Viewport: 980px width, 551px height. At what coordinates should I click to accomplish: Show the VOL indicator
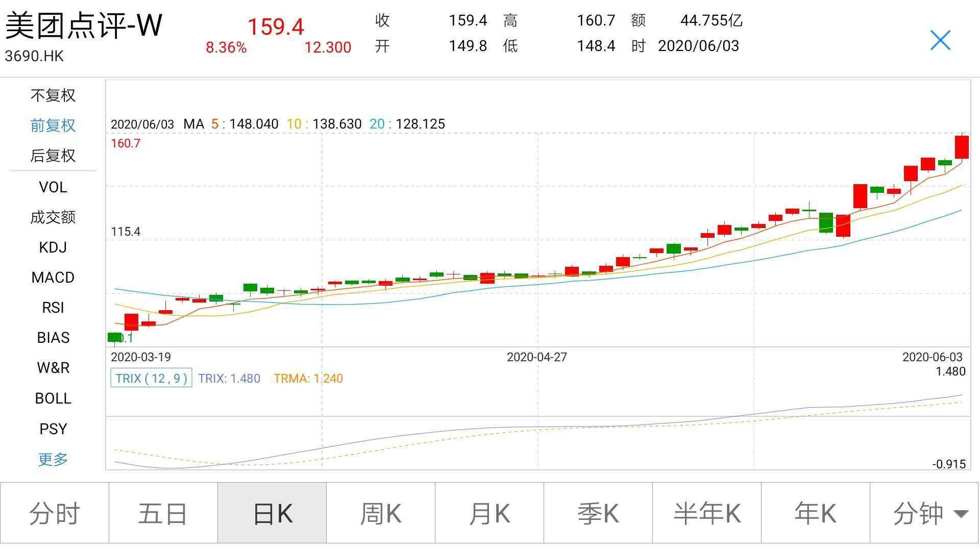[x=53, y=187]
